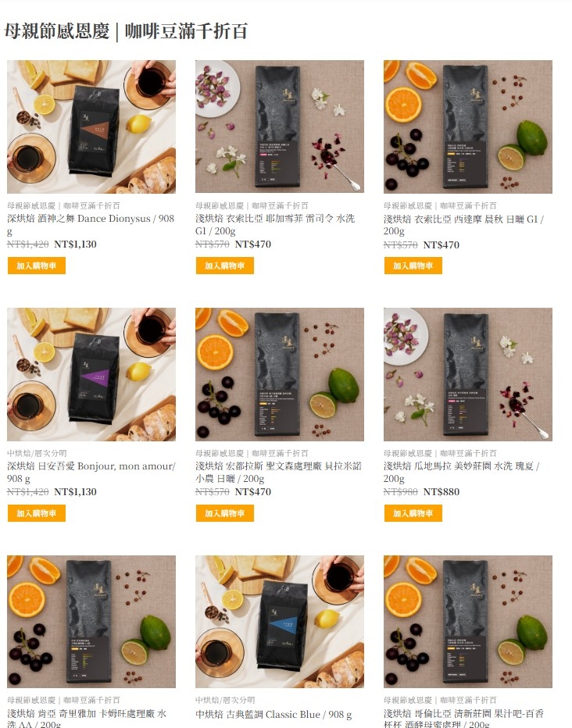Open Classic Blue blue-label bag image
The width and height of the screenshot is (572, 728).
coord(280,622)
